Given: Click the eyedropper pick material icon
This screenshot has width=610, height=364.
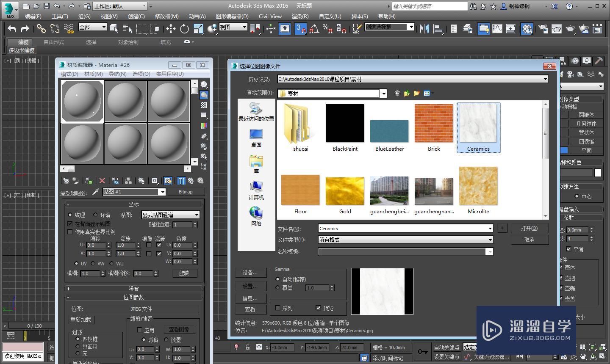Looking at the screenshot, I should coord(95,192).
